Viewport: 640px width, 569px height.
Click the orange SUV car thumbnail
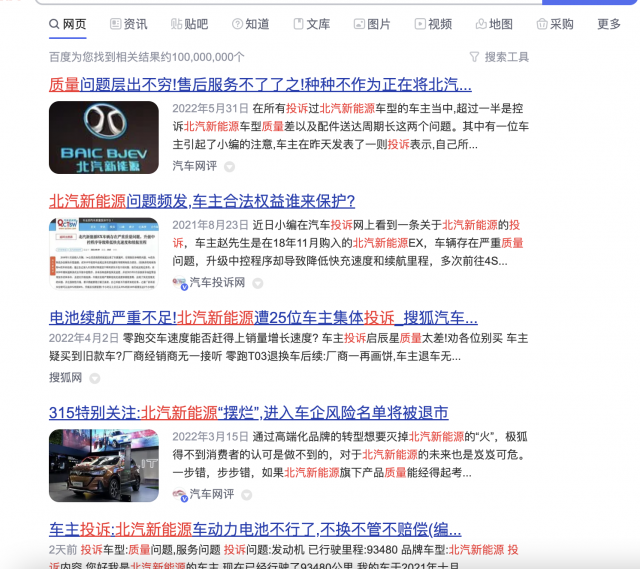[104, 466]
